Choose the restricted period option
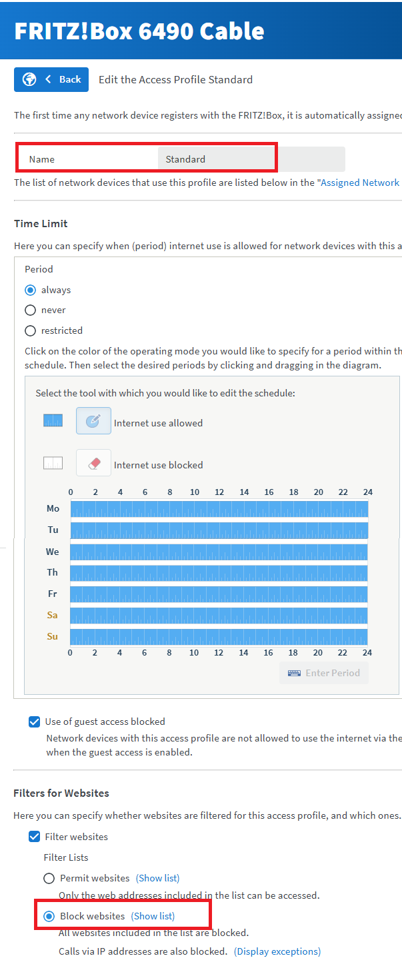The height and width of the screenshot is (980, 402). (30, 330)
